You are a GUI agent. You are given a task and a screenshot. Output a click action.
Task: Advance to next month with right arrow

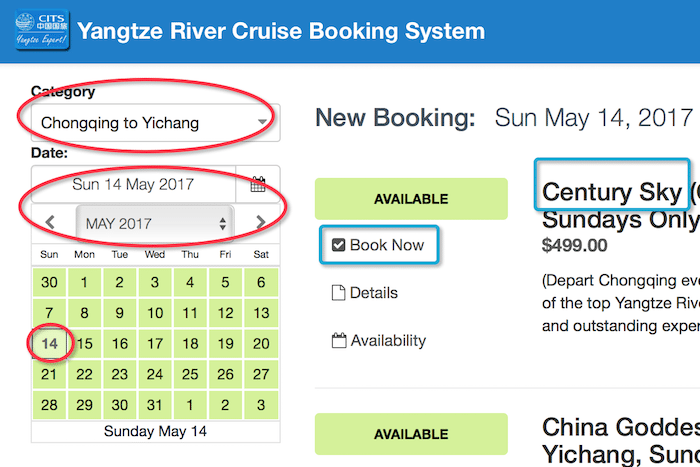261,222
